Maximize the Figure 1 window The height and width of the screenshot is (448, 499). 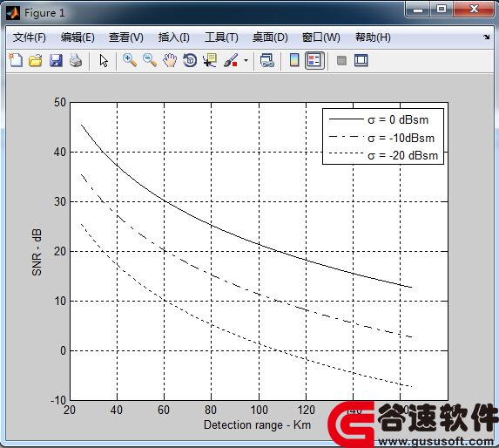tap(442, 10)
